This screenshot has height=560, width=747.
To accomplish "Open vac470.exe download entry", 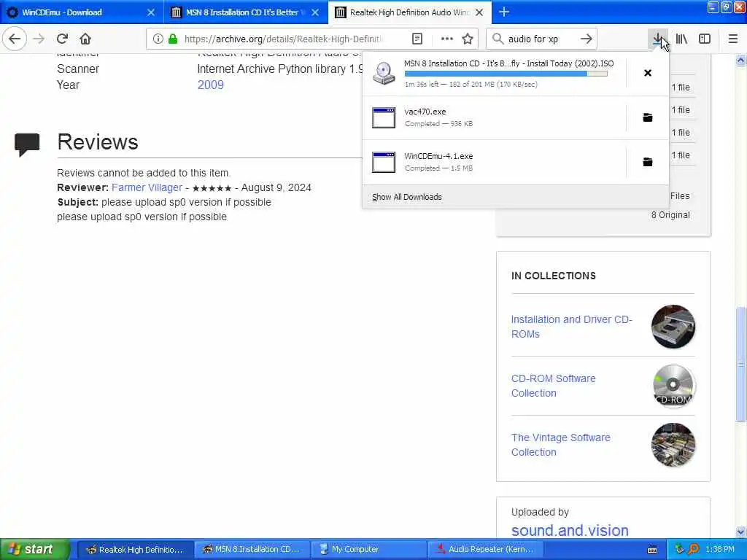I will 494,117.
